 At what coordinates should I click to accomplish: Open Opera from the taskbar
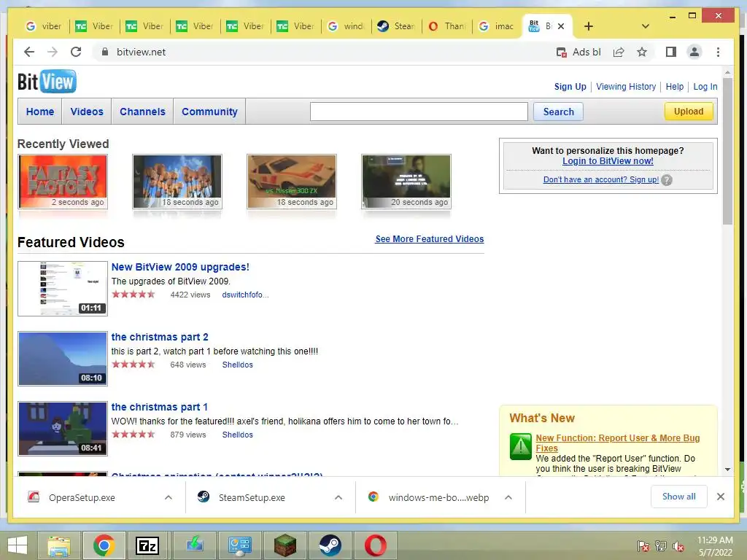pyautogui.click(x=376, y=545)
